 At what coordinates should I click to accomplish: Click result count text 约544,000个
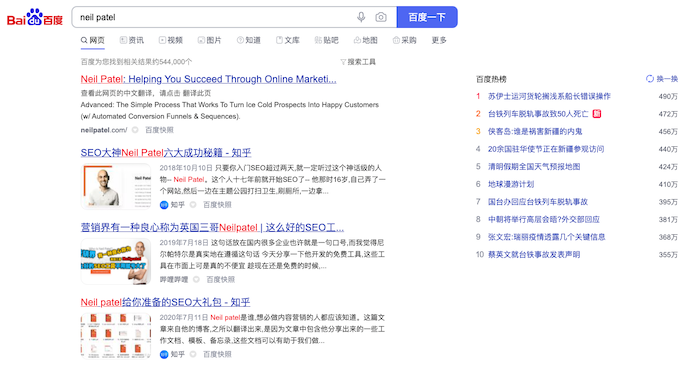(x=173, y=62)
